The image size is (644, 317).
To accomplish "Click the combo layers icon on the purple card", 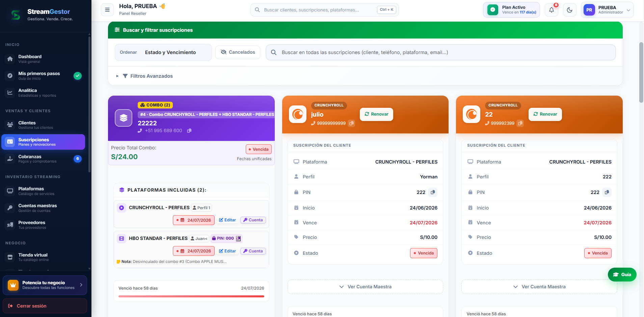I will 124,118.
